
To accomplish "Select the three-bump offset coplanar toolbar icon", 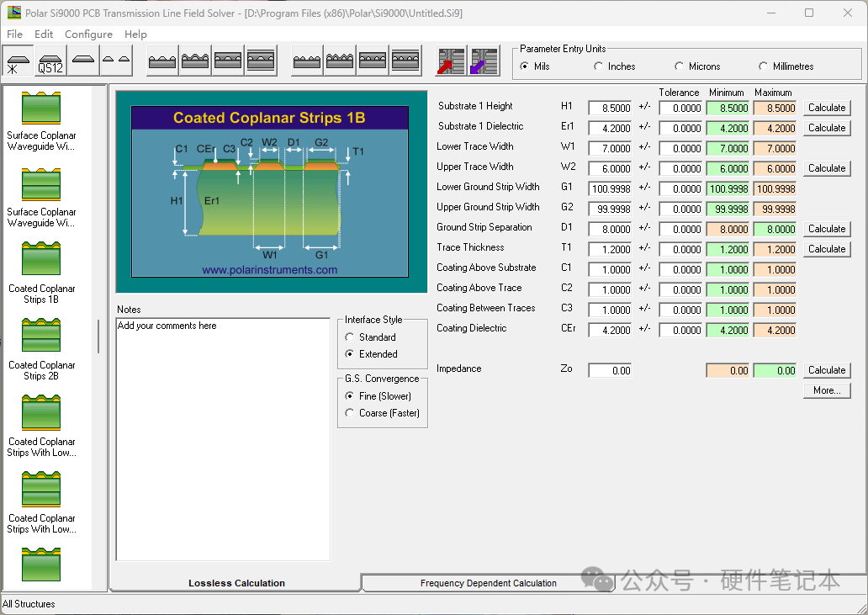I will [x=261, y=61].
